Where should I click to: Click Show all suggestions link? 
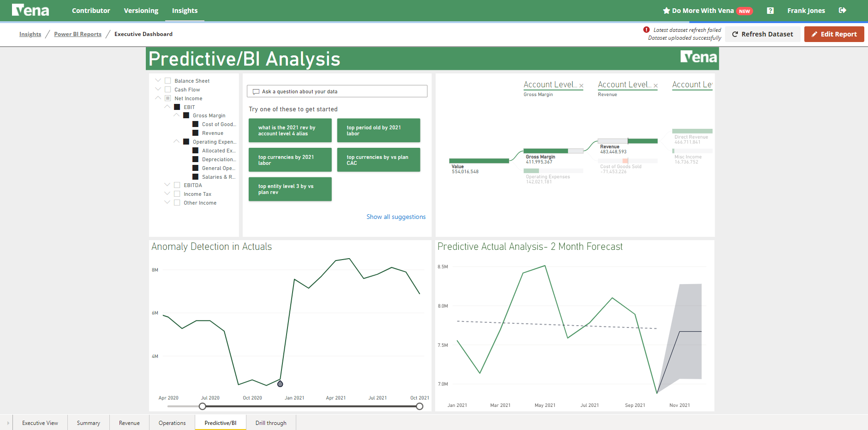396,217
